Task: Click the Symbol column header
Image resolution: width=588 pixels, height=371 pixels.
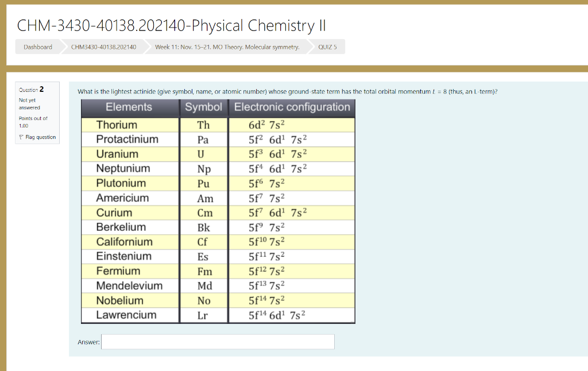Action: coord(203,107)
